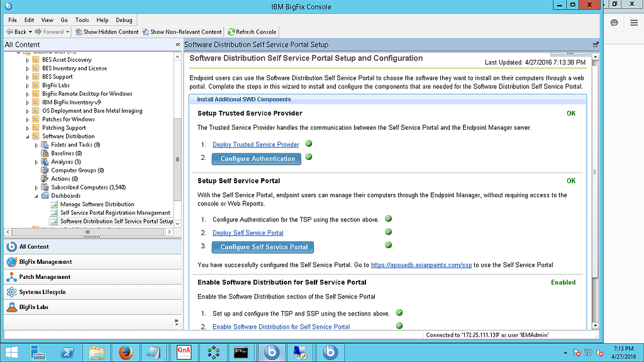Collapse the Software Distribution tree node
Image resolution: width=644 pixels, height=362 pixels.
pos(28,137)
